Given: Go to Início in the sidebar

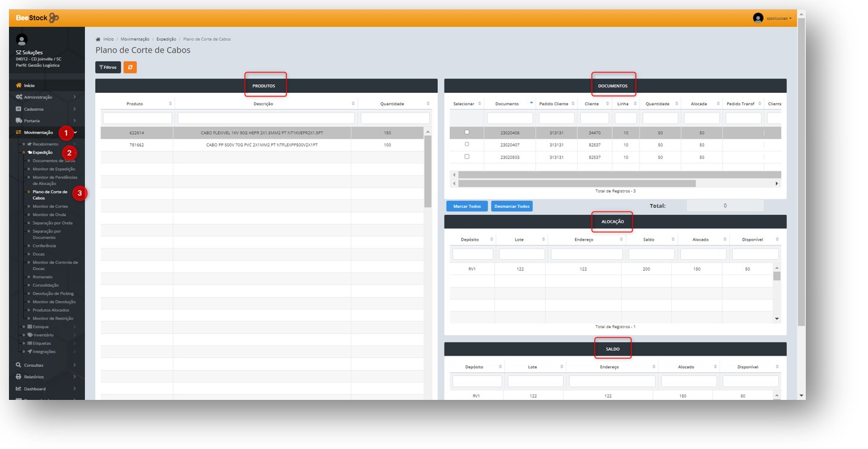Looking at the screenshot, I should coord(29,86).
